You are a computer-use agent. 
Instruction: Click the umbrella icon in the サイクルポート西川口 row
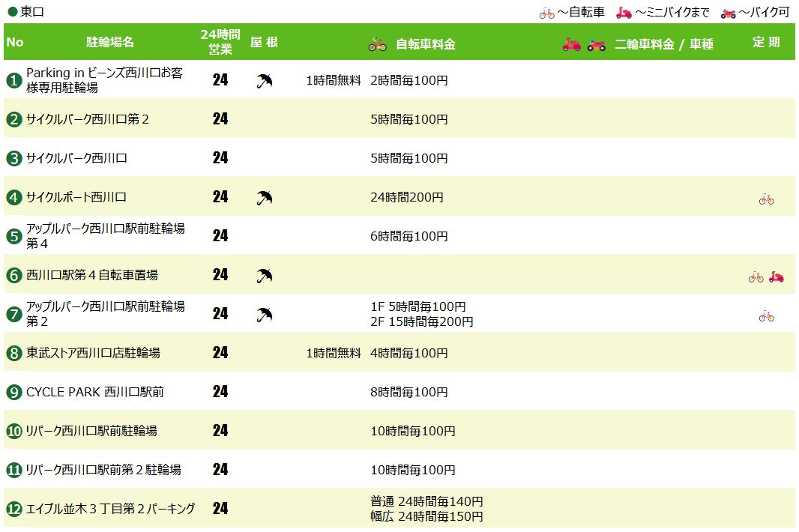264,198
